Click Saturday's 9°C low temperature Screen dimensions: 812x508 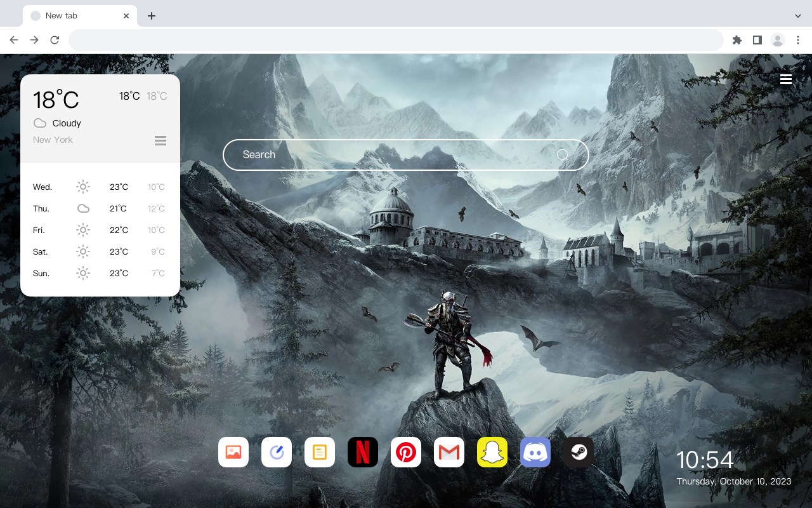[x=158, y=251]
